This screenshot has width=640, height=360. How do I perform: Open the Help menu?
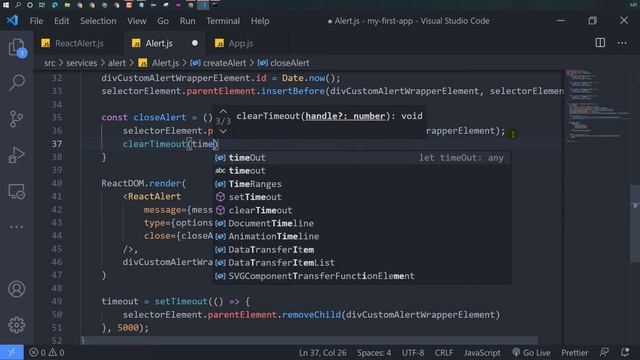coord(260,21)
